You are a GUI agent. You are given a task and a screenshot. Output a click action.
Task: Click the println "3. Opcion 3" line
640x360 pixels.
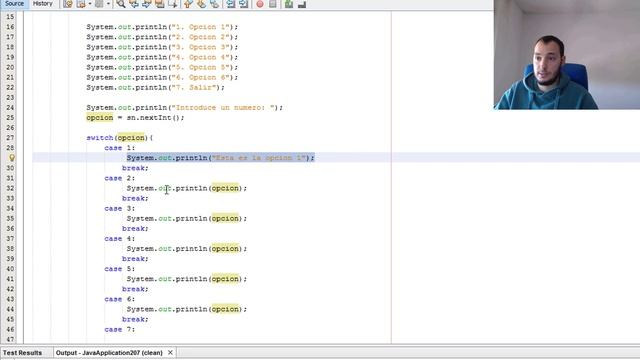click(x=162, y=47)
